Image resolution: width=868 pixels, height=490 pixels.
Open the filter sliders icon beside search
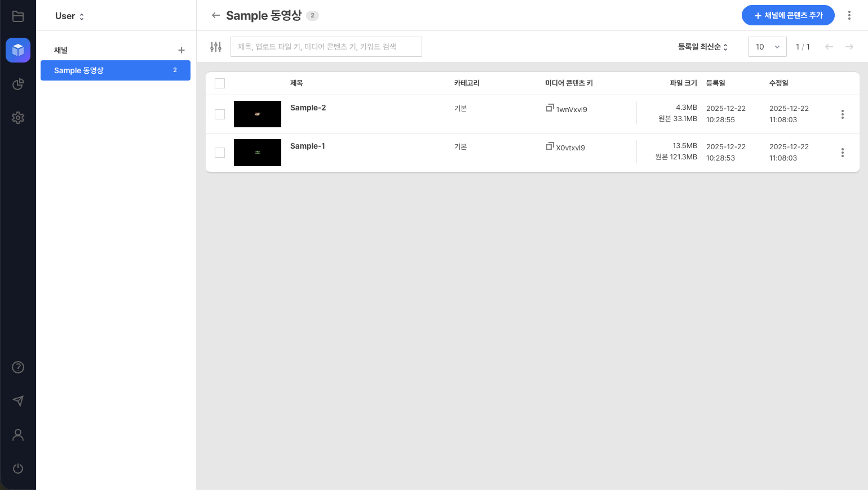tap(216, 47)
